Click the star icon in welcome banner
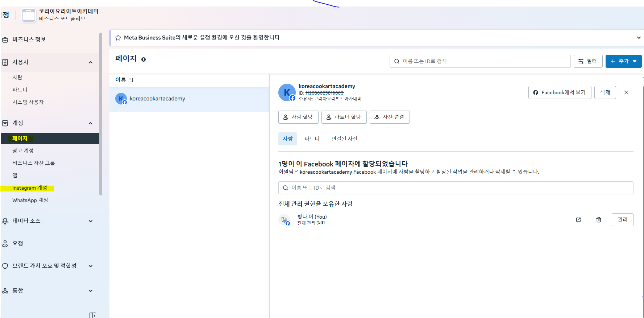The width and height of the screenshot is (644, 318). (x=118, y=38)
